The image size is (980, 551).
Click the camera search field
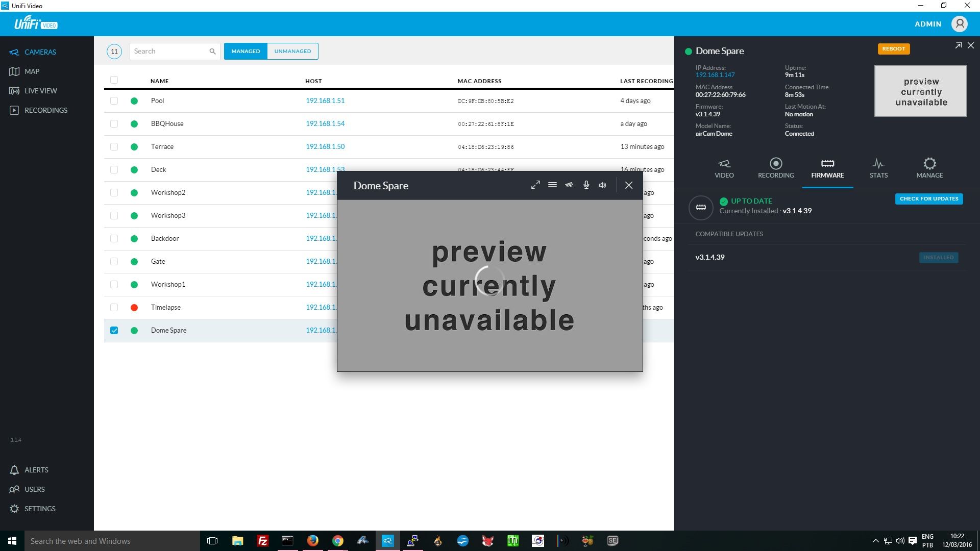tap(170, 51)
